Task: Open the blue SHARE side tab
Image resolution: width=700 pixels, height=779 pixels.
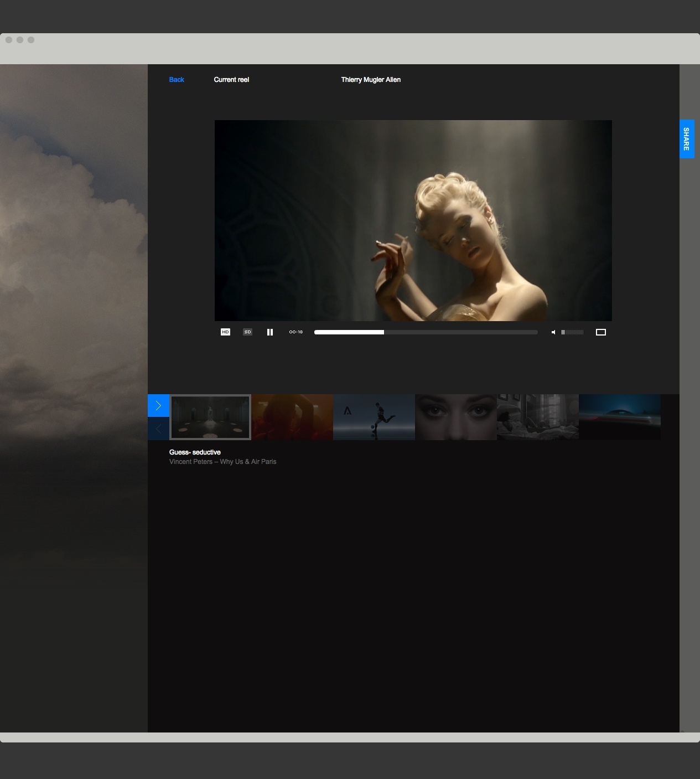Action: coord(687,139)
